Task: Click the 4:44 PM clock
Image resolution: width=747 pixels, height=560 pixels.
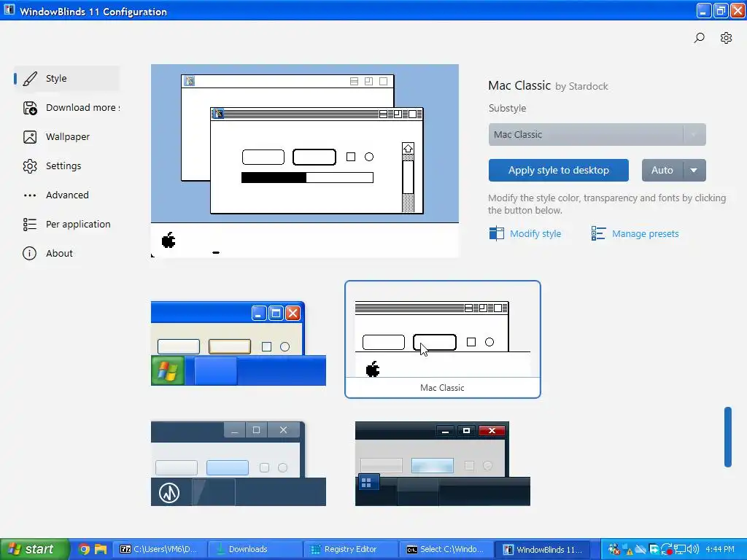Action: (720, 549)
